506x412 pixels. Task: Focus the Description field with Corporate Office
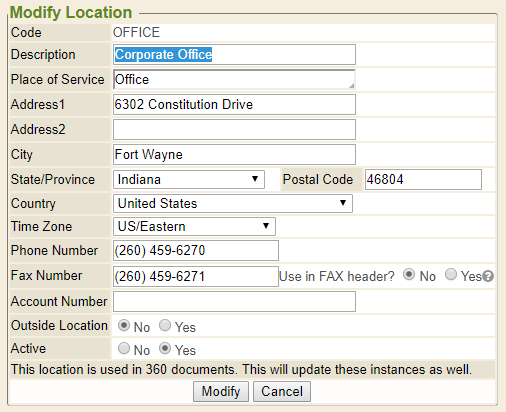[x=234, y=54]
